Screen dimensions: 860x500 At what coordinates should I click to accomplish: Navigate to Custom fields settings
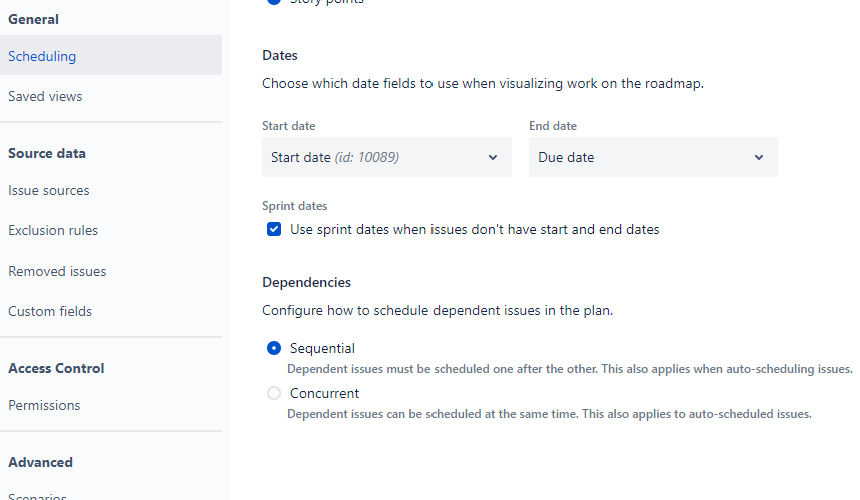tap(50, 311)
